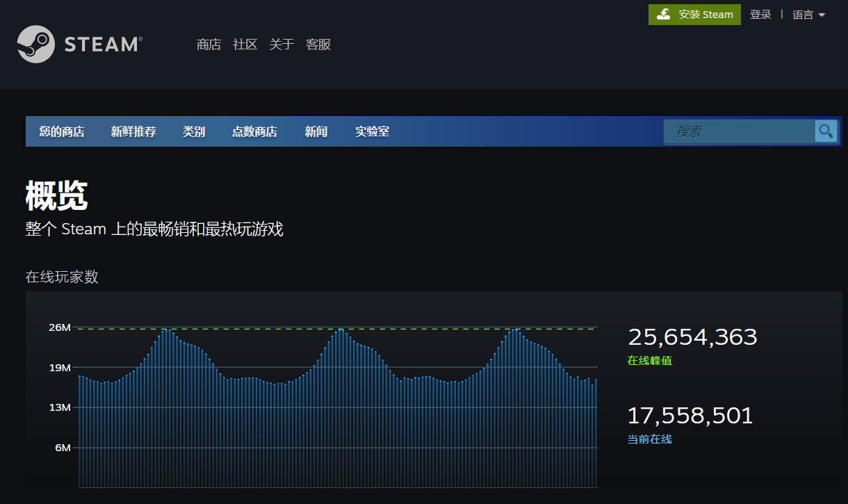Open the 社区 menu item
Viewport: 848px width, 504px height.
click(245, 44)
